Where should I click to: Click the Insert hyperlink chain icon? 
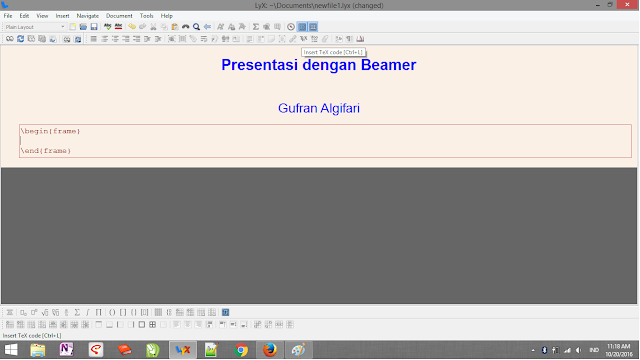(293, 39)
